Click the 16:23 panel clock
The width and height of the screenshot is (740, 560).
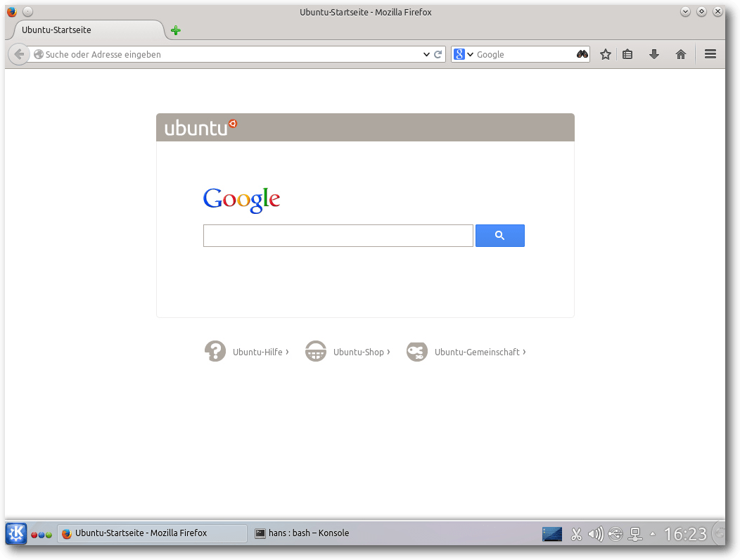pyautogui.click(x=686, y=534)
